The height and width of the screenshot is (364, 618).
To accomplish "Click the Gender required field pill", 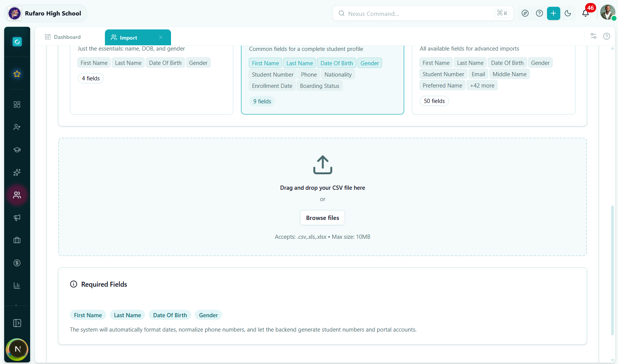I will [208, 315].
